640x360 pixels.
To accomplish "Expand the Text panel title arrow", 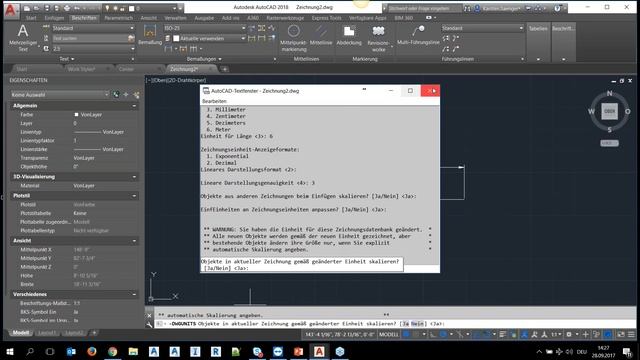I will click(73, 59).
